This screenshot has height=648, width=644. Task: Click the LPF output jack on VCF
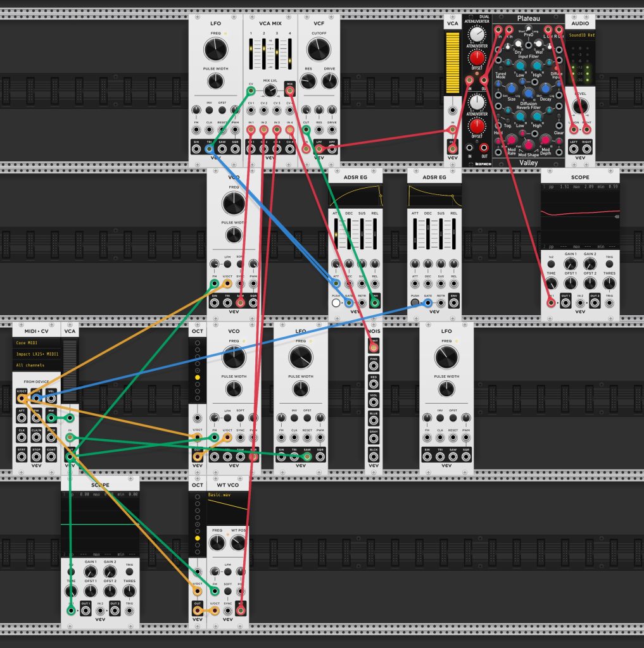tap(319, 149)
